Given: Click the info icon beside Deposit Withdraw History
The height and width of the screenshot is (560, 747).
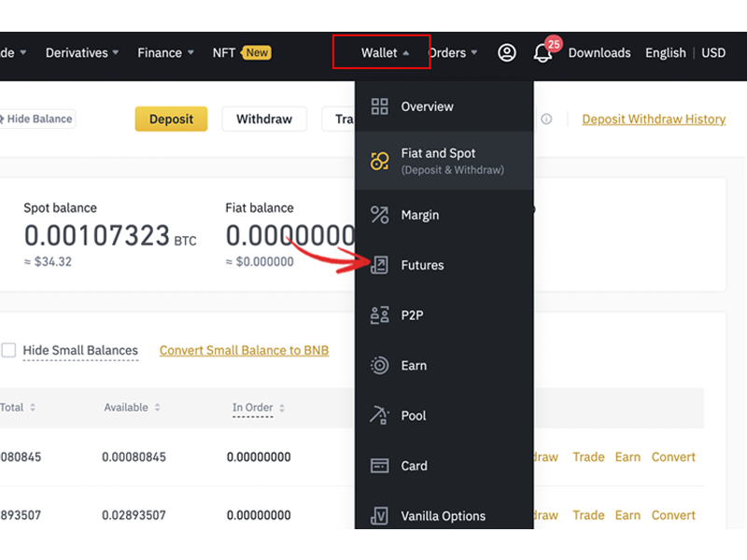Looking at the screenshot, I should pyautogui.click(x=546, y=119).
